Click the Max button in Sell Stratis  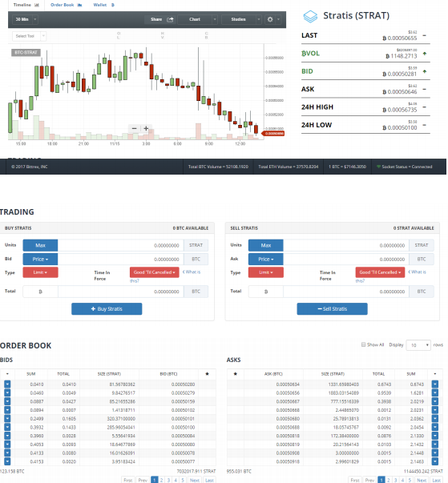pyautogui.click(x=265, y=245)
